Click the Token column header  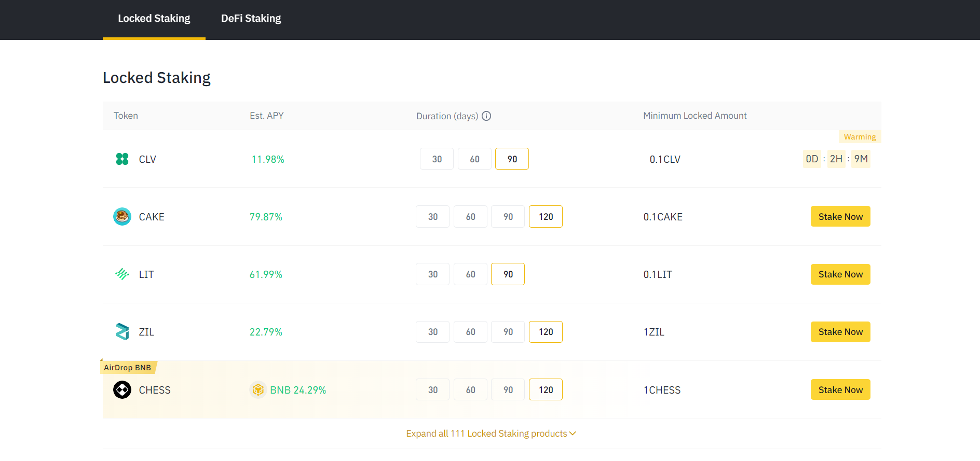[x=126, y=116]
